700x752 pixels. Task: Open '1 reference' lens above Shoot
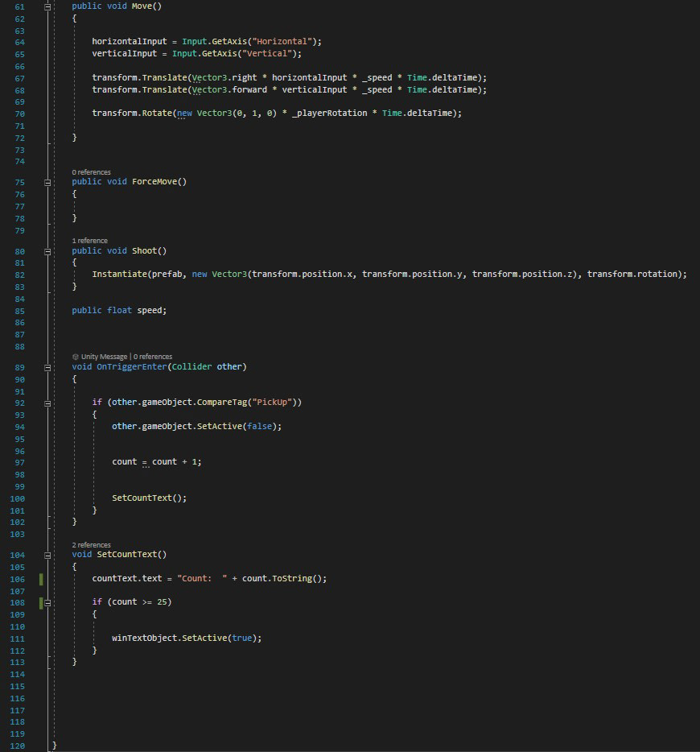[89, 241]
